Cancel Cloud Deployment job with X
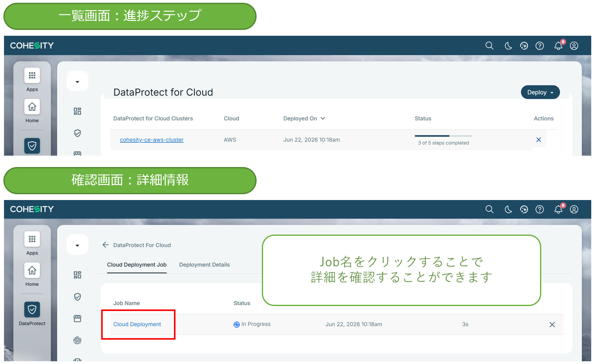This screenshot has height=364, width=594. point(552,325)
